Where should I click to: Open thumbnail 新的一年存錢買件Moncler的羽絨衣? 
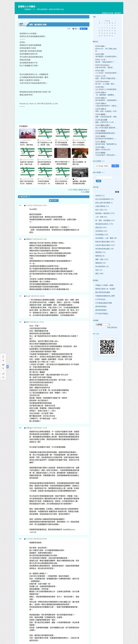tap(80, 137)
